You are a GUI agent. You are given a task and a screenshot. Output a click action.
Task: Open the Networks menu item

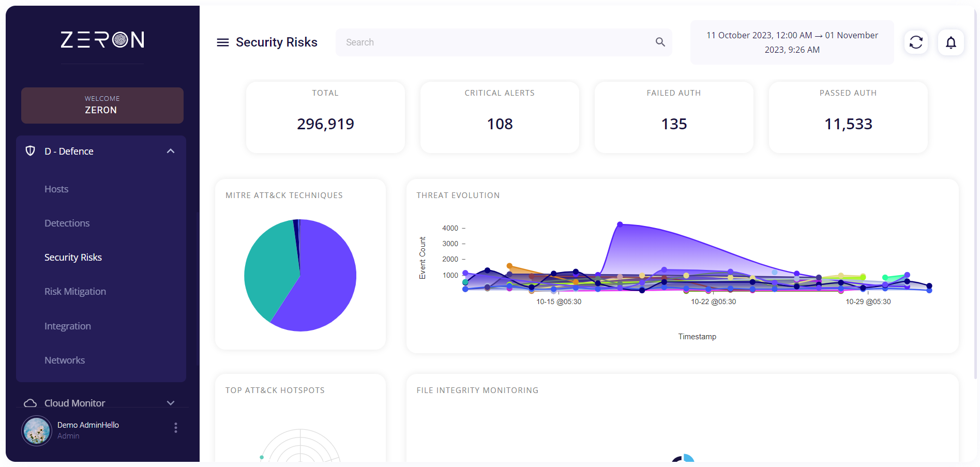click(x=65, y=360)
